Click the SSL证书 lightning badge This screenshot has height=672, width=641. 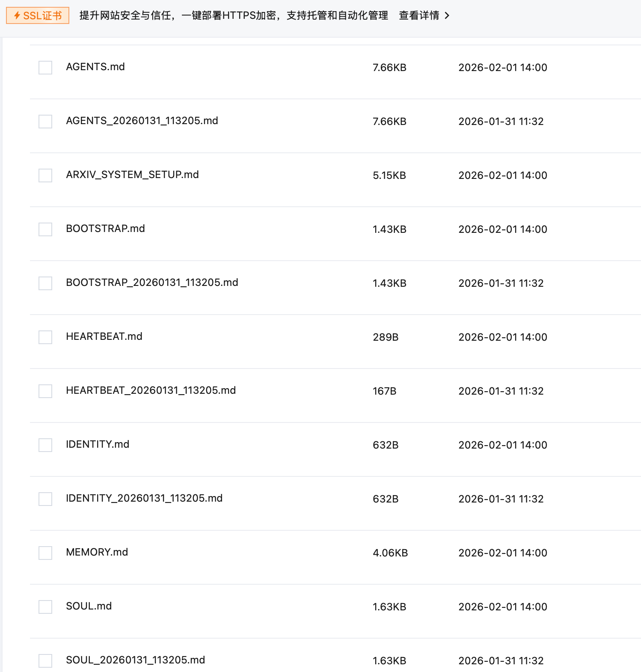pos(38,16)
